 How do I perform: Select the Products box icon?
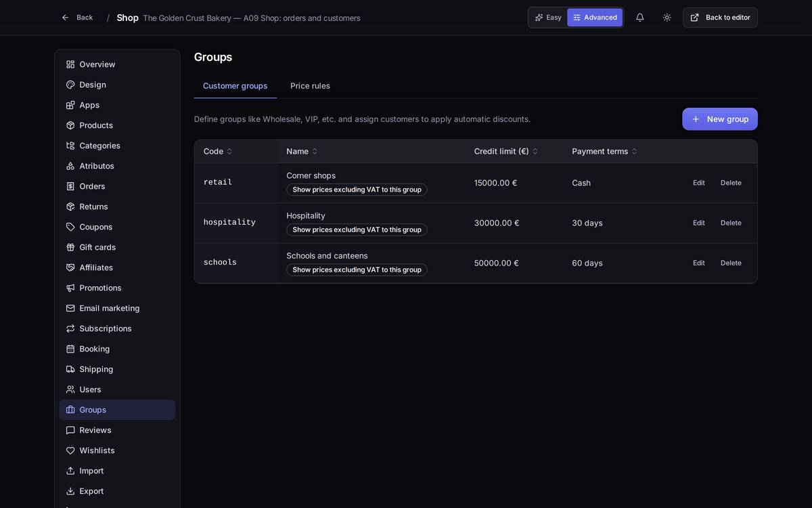coord(70,125)
